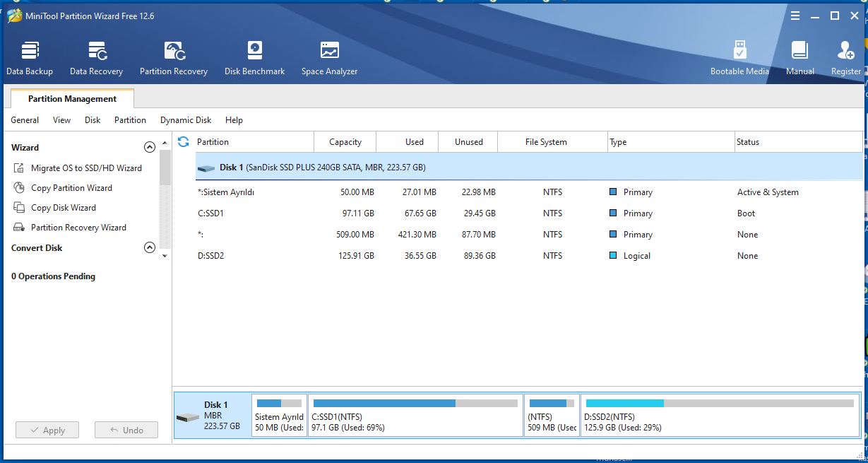The height and width of the screenshot is (463, 868).
Task: Open the Dynamic Disk menu
Action: click(x=186, y=120)
